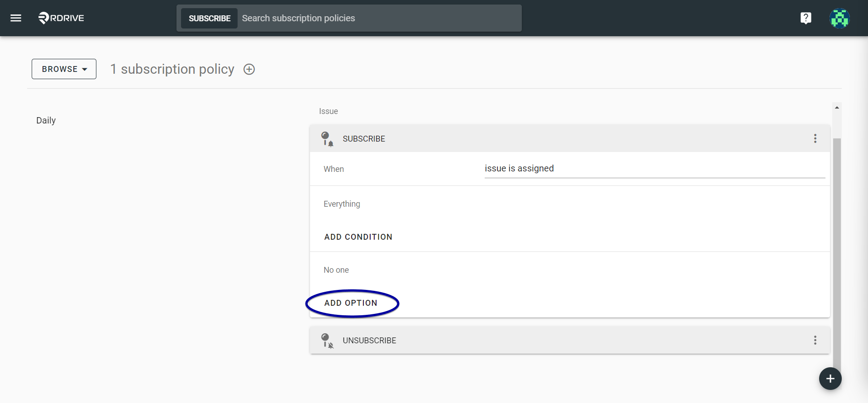Open the SUBSCRIBE rule three-dot menu

point(815,138)
